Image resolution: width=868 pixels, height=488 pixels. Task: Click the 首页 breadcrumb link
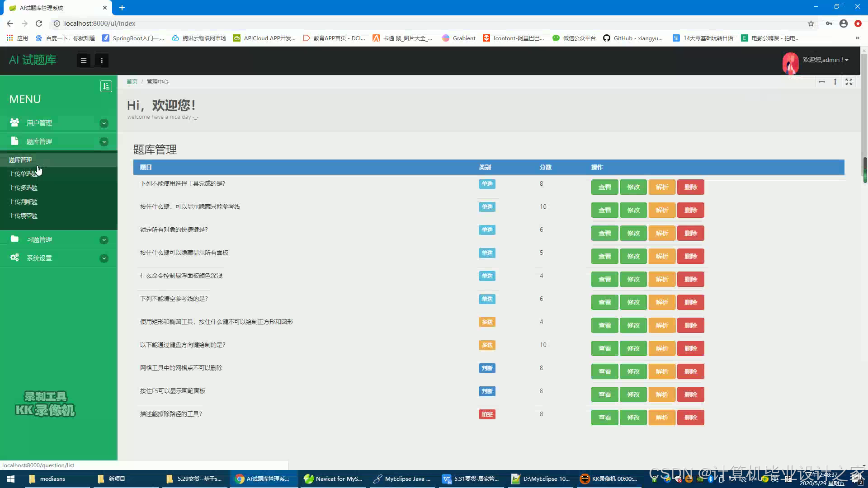pyautogui.click(x=132, y=82)
